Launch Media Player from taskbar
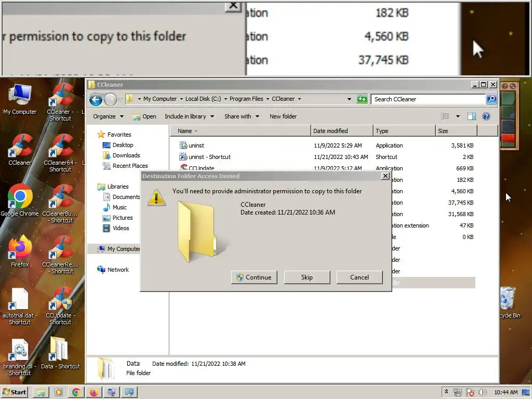 click(x=58, y=393)
